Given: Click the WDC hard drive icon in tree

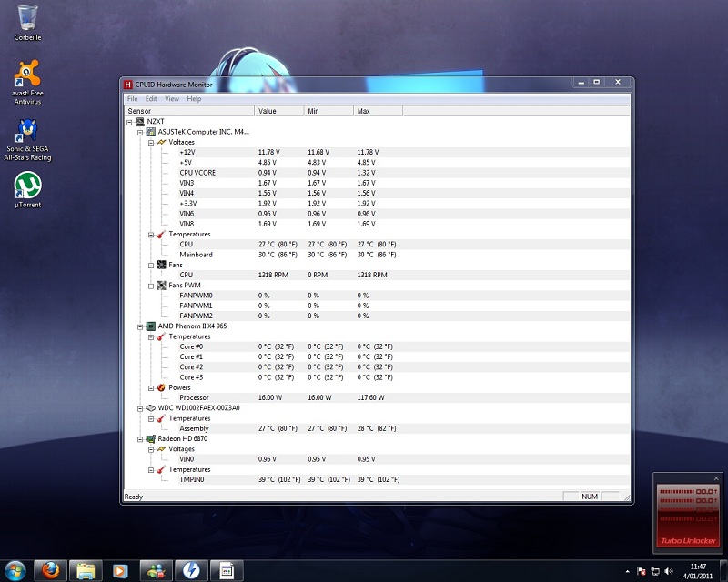Looking at the screenshot, I should click(151, 407).
